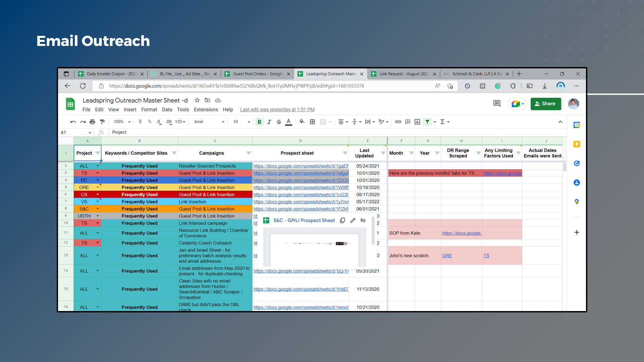
Task: Click the green Share button
Action: (545, 104)
